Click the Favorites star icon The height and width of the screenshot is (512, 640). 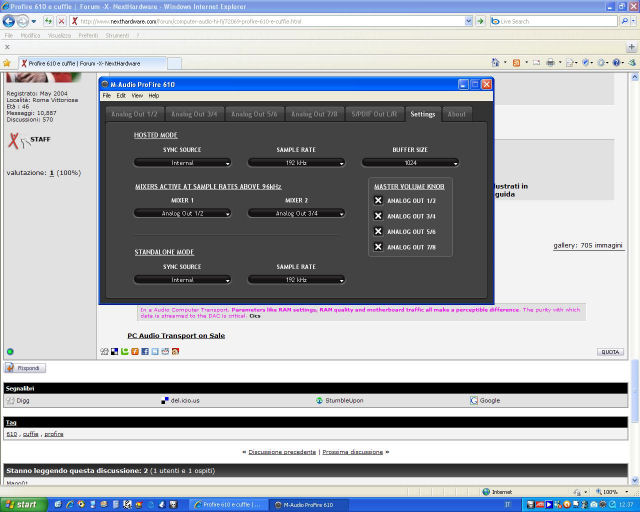[7, 63]
